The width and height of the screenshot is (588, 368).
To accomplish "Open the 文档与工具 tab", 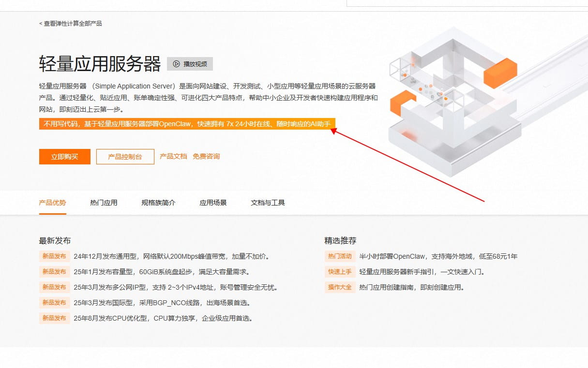I will point(268,203).
